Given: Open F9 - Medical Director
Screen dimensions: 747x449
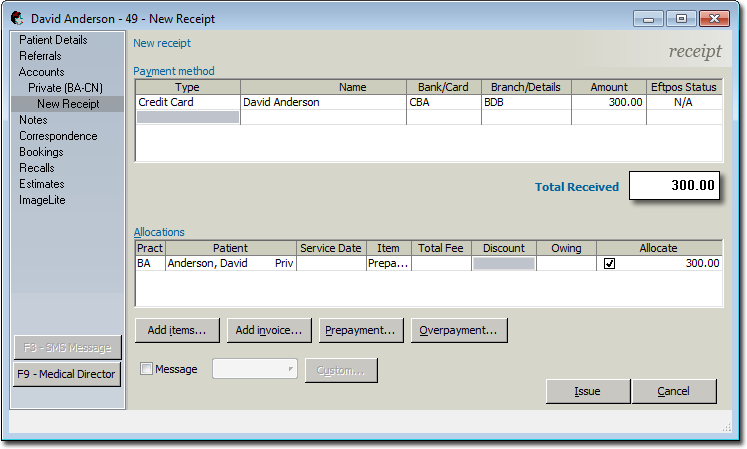Looking at the screenshot, I should coord(66,375).
